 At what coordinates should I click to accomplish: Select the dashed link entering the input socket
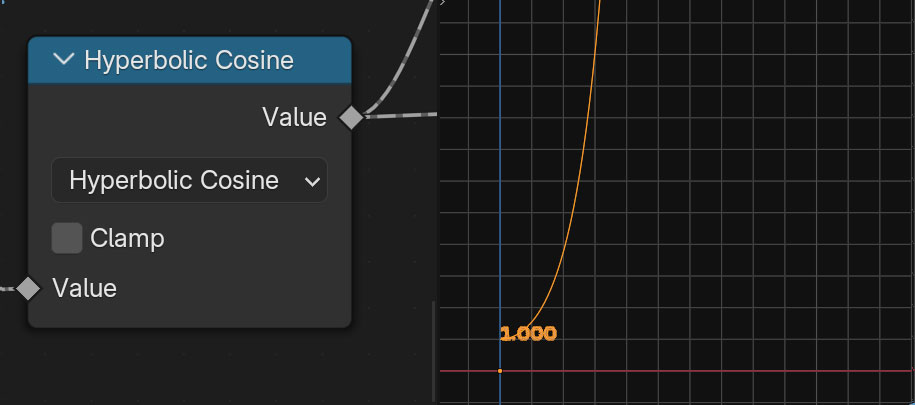pyautogui.click(x=7, y=289)
